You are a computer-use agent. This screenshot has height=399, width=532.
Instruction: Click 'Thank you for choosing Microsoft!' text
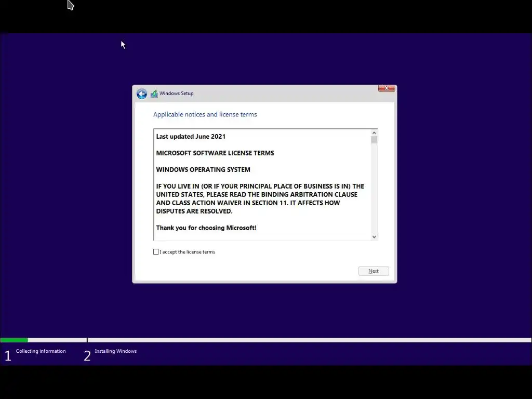pos(206,228)
